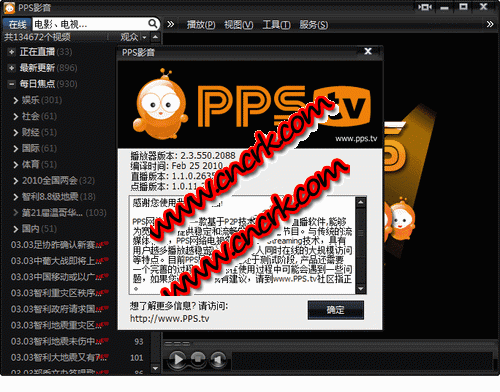Screen dimensions: 500x392
Task: Click the 确定 button
Action: [x=335, y=310]
